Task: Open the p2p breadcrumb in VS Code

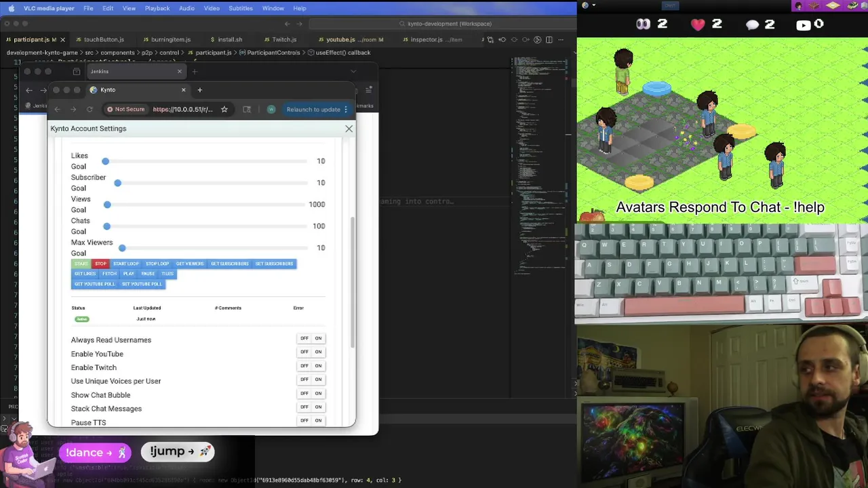Action: click(x=146, y=52)
